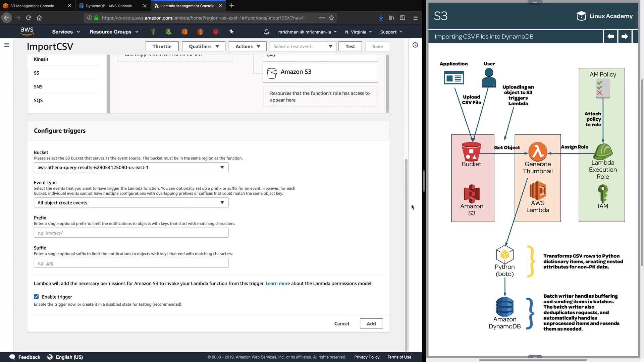Open the Qualifiers dropdown

(x=204, y=46)
